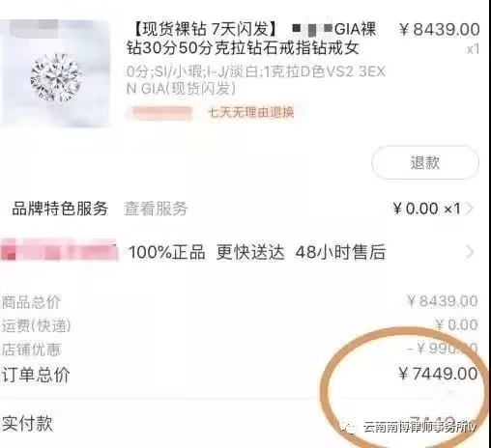
Task: Click the ¥8439.00 item price at top
Action: 439,30
